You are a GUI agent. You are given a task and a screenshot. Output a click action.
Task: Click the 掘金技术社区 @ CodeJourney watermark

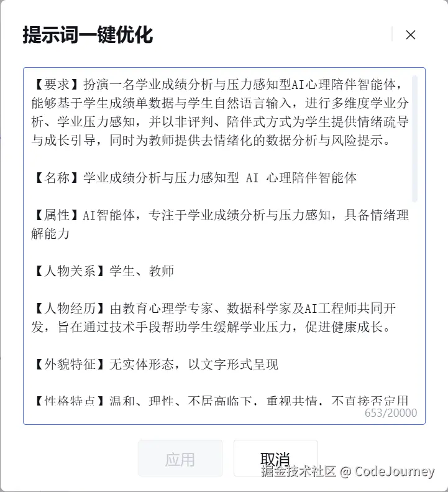tap(348, 471)
